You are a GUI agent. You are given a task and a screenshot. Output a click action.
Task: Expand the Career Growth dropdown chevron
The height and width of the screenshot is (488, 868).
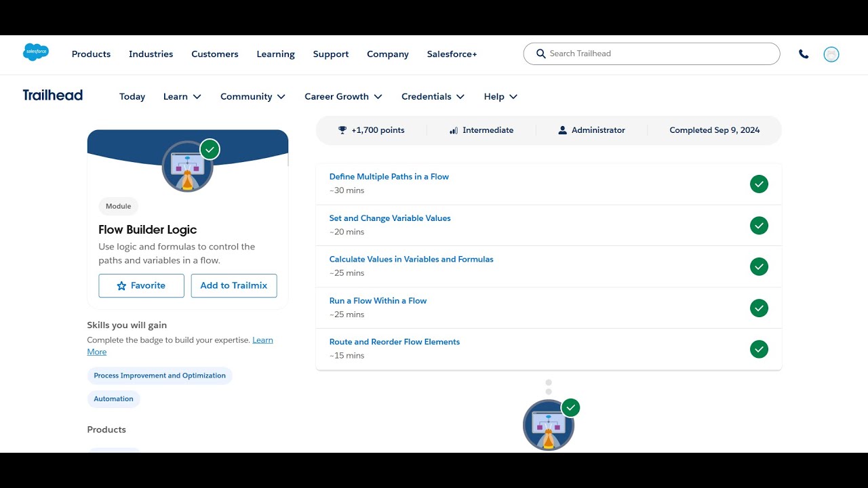click(x=378, y=97)
